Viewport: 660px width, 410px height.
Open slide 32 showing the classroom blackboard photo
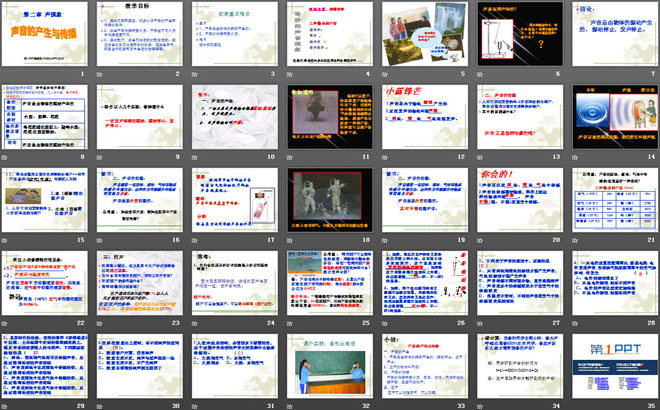click(329, 370)
